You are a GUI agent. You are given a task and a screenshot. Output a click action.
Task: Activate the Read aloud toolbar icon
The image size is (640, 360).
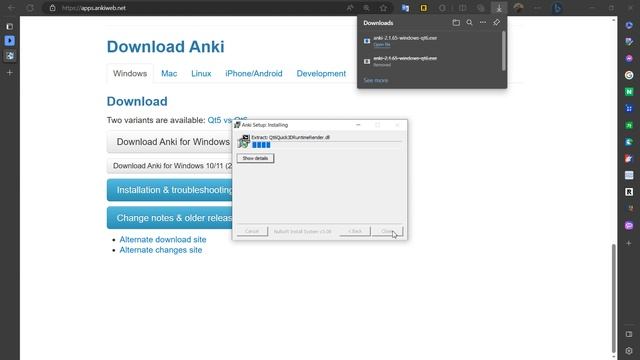click(350, 8)
